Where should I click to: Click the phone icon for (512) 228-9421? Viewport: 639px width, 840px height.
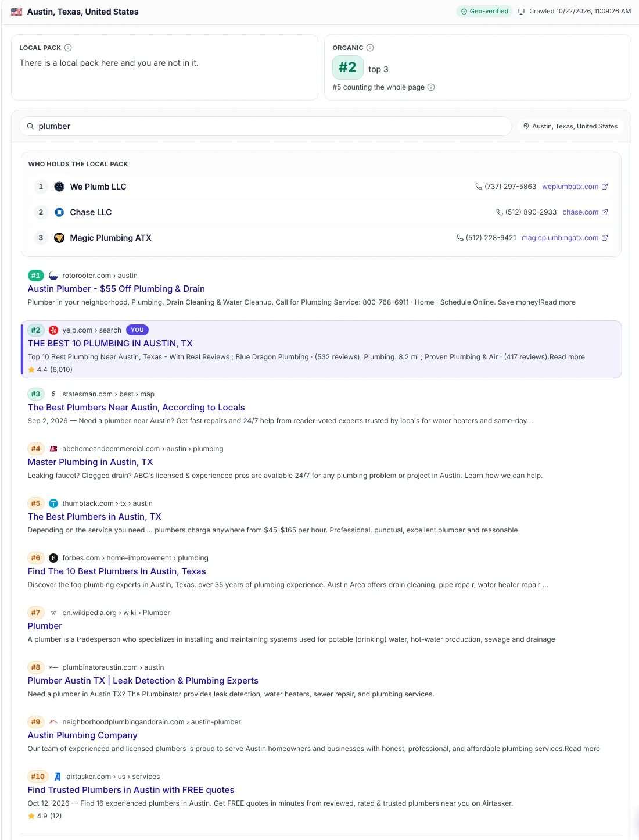460,238
